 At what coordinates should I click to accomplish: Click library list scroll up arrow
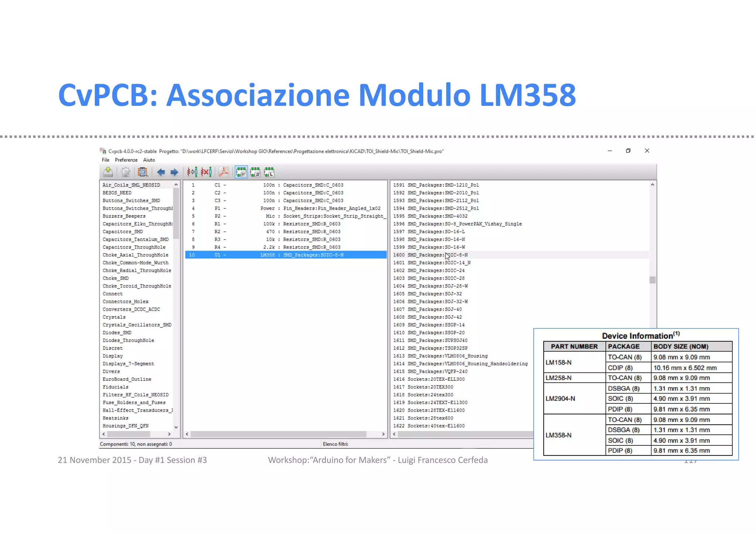(x=176, y=185)
